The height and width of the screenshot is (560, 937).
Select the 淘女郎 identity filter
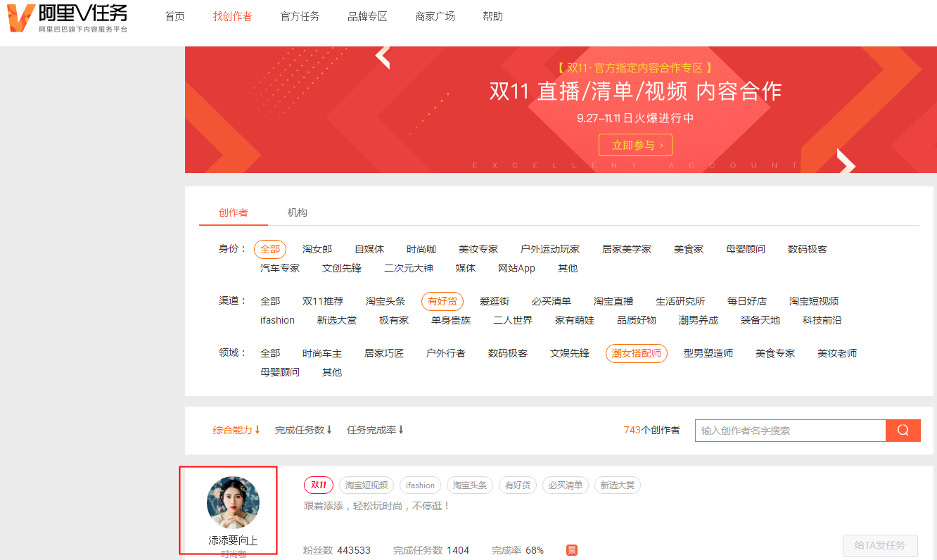(x=317, y=249)
